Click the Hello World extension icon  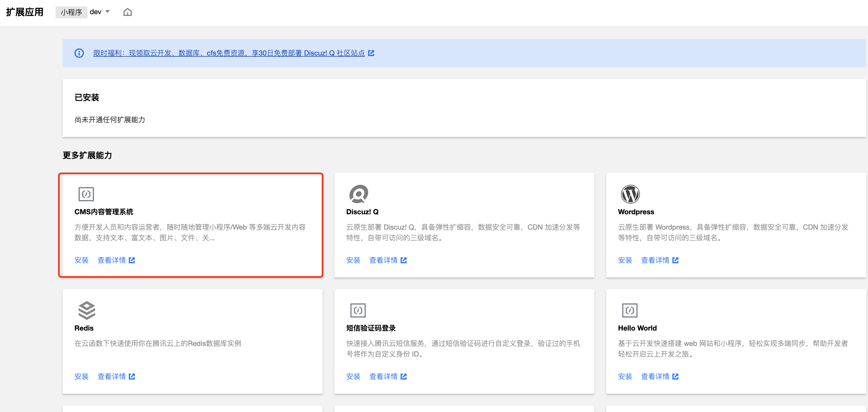(630, 310)
